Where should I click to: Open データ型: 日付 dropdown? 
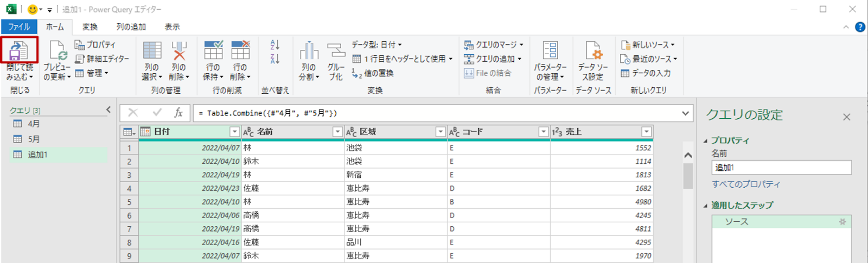[376, 44]
